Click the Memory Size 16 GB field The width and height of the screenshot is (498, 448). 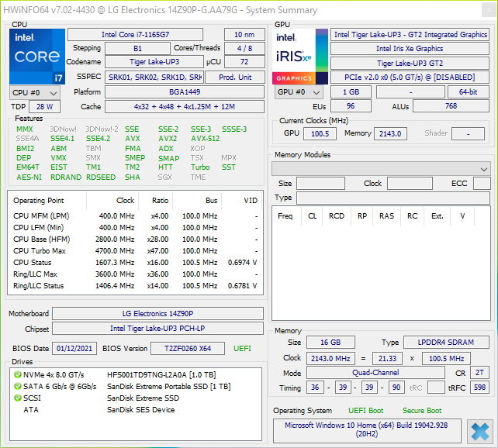tap(330, 343)
